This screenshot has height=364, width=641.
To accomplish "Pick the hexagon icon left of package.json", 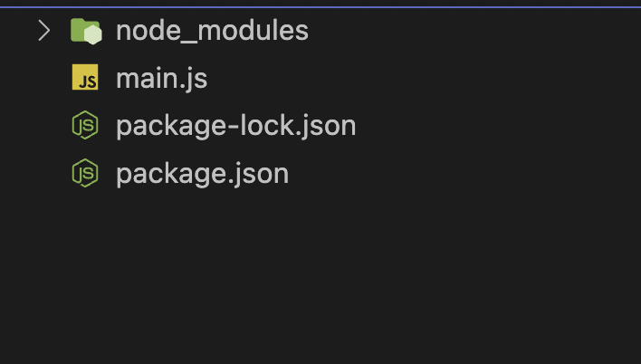I will pos(85,173).
